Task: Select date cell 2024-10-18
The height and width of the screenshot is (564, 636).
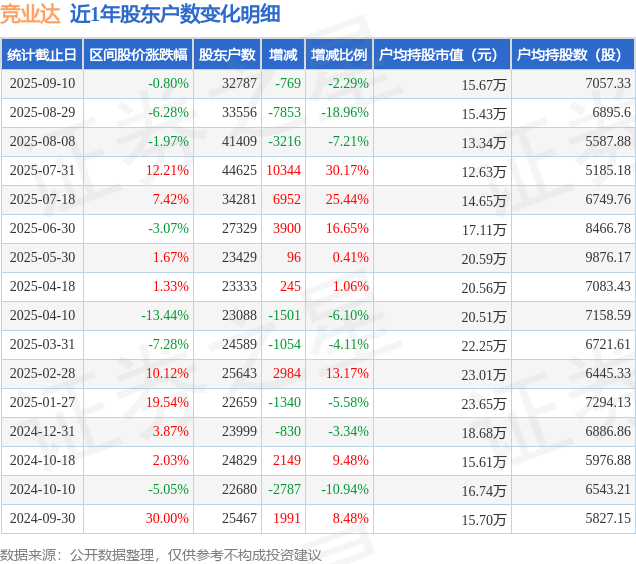Action: pyautogui.click(x=43, y=461)
